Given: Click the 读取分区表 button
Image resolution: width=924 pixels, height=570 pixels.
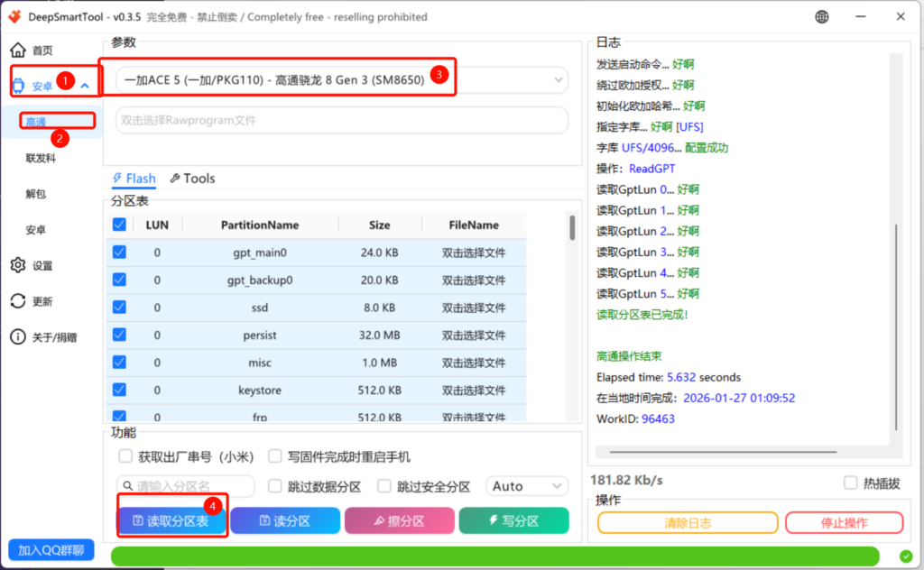Looking at the screenshot, I should pyautogui.click(x=171, y=521).
